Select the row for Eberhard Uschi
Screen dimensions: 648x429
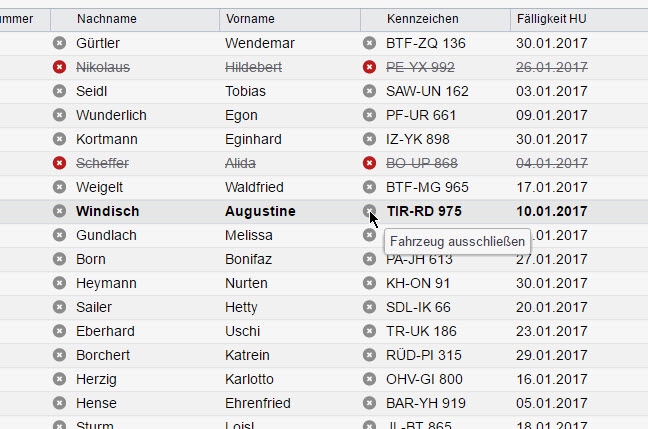(324, 331)
